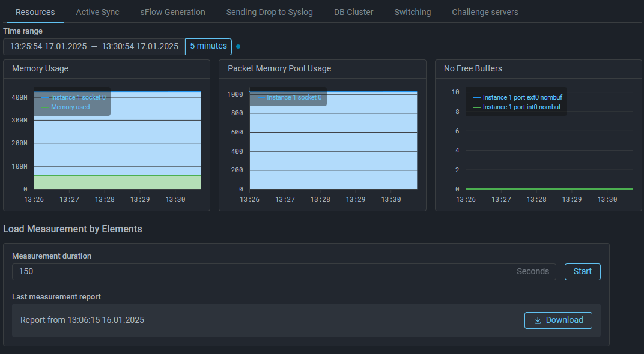Click the blue ext0 nombuf legend swatch
This screenshot has width=644, height=354.
point(477,97)
